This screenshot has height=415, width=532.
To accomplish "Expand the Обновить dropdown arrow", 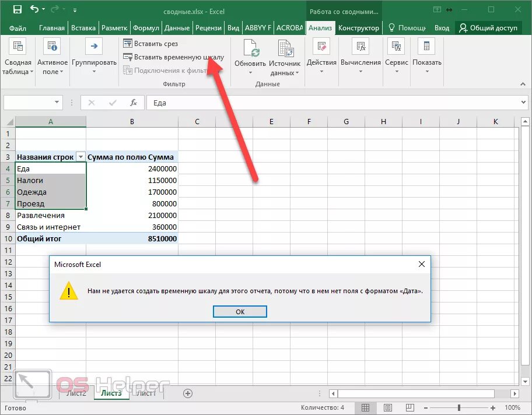I will coord(250,72).
